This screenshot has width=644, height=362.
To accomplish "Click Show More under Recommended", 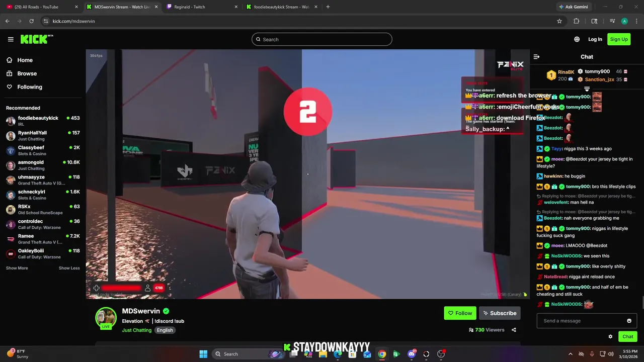I will (17, 268).
